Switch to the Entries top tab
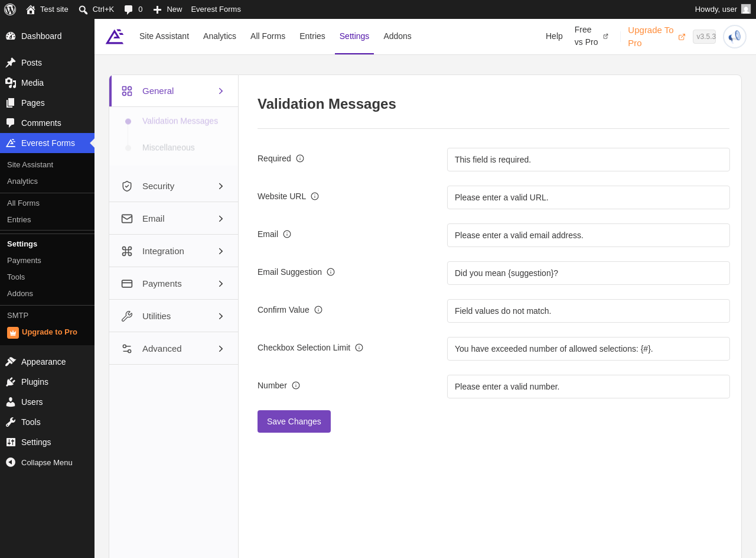 pyautogui.click(x=312, y=36)
